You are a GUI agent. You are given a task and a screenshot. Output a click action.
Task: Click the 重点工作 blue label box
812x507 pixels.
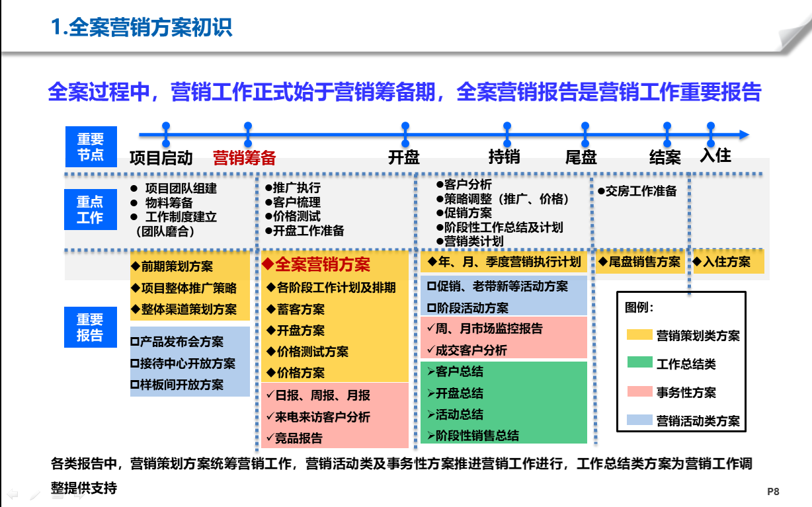tap(91, 210)
